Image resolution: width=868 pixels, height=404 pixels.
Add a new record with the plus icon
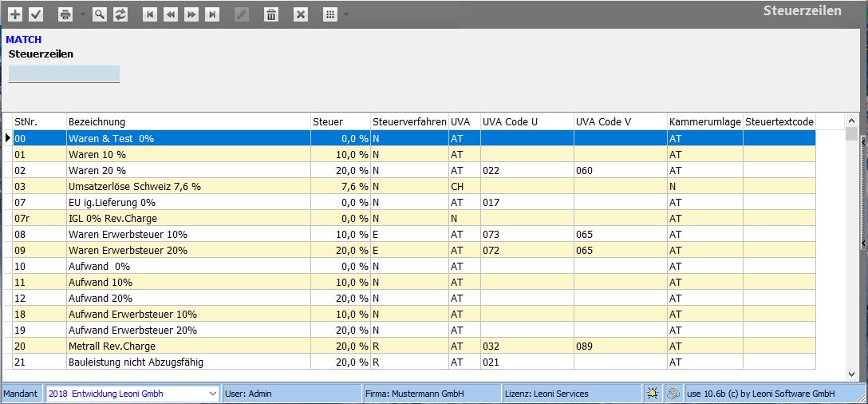click(x=15, y=15)
